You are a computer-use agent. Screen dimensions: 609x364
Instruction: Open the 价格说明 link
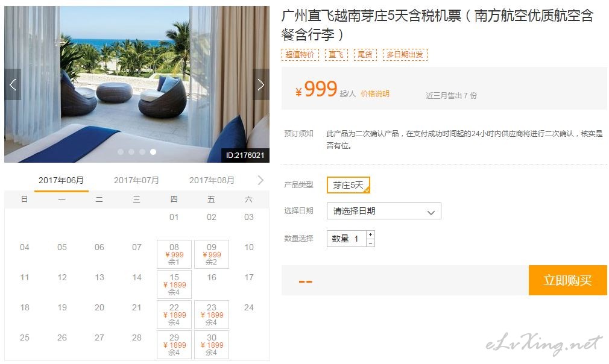point(375,94)
